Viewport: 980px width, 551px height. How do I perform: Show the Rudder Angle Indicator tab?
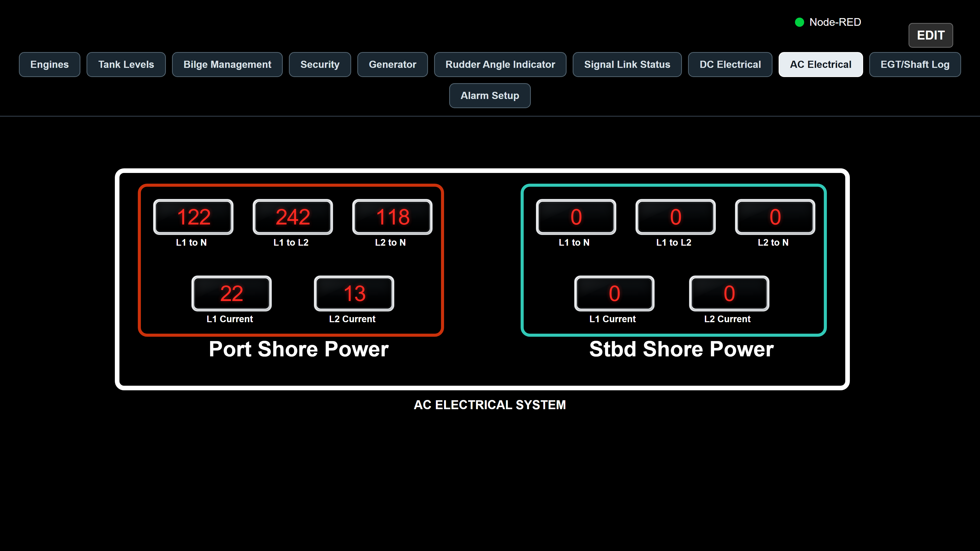[x=500, y=65]
